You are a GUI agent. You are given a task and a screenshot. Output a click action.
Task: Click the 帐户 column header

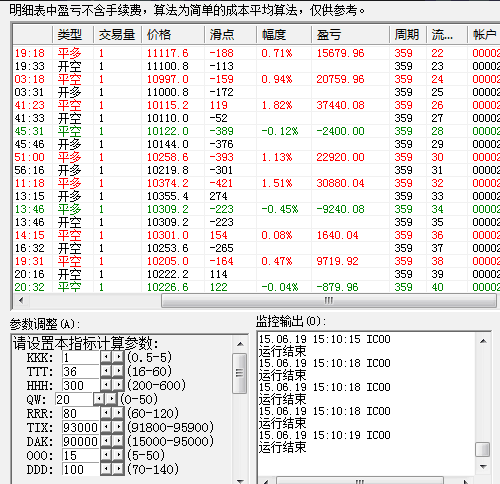click(484, 34)
